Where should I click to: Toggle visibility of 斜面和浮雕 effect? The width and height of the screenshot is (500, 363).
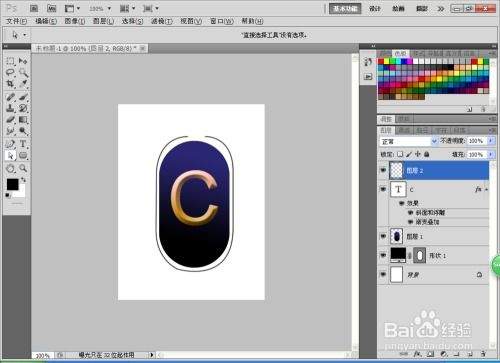410,212
